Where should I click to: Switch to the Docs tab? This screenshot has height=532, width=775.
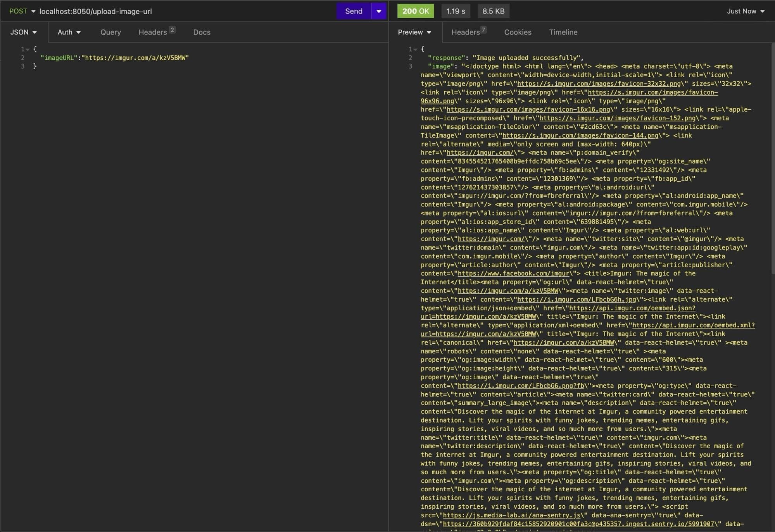pos(202,32)
